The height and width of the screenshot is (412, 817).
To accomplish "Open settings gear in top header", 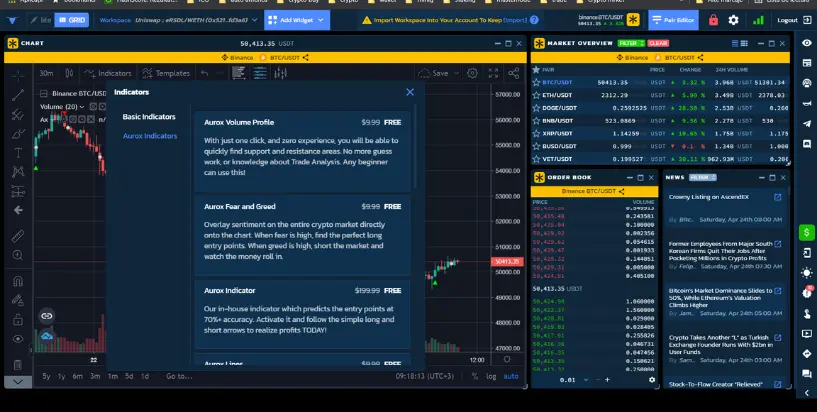I will point(733,20).
